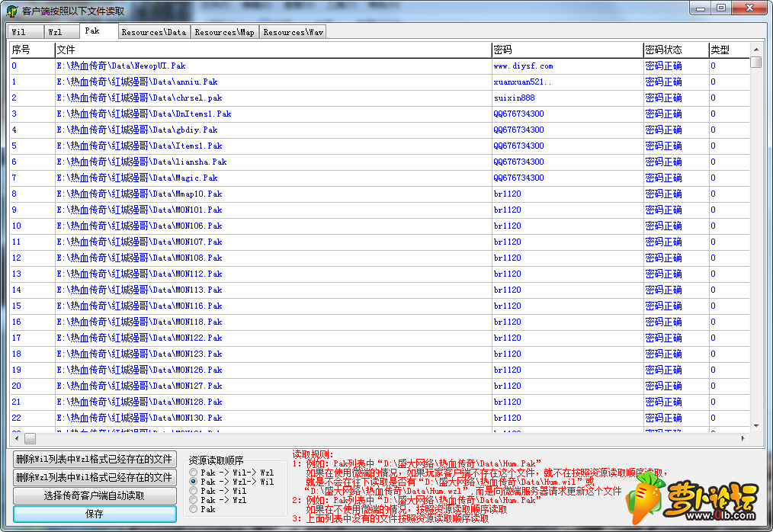
Task: Click the 密码 column header
Action: tap(567, 50)
